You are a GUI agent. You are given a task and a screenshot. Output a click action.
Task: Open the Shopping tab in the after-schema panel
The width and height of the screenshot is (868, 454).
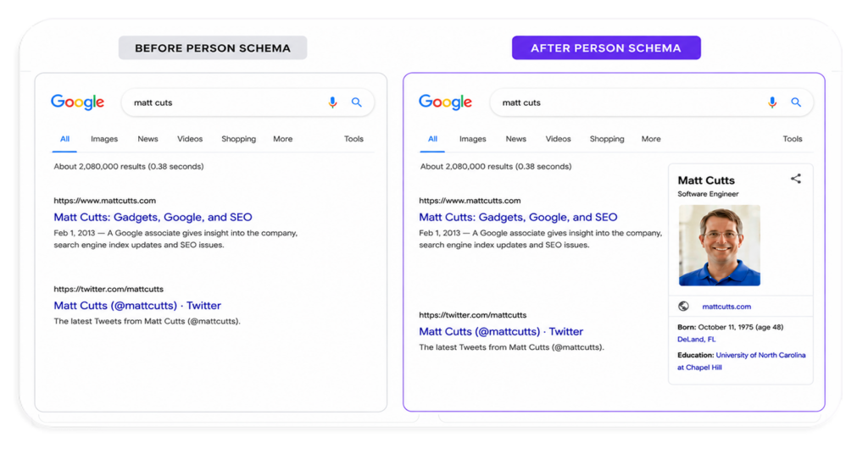(607, 139)
